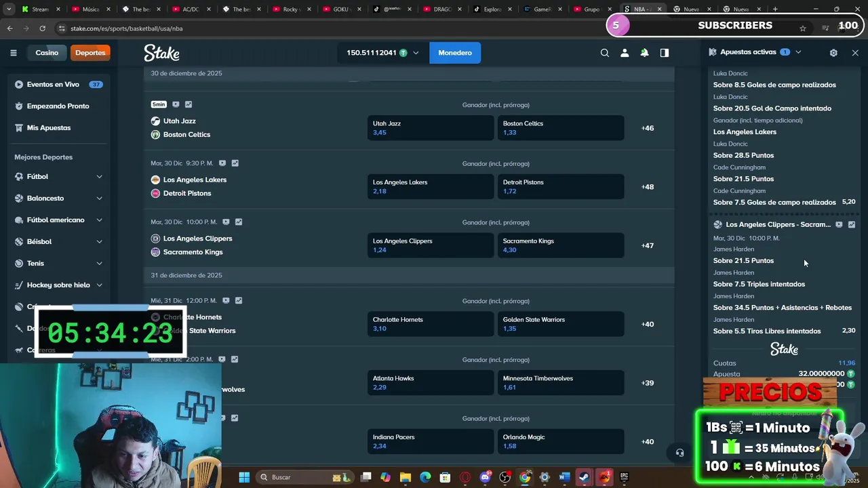Reload the page in Chrome
Image resolution: width=868 pixels, height=488 pixels.
(42, 28)
